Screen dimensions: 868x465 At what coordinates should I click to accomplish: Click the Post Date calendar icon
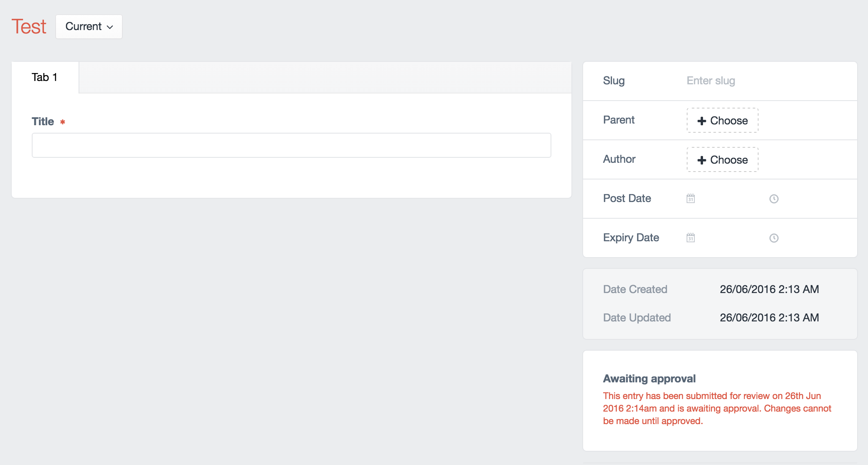point(690,199)
